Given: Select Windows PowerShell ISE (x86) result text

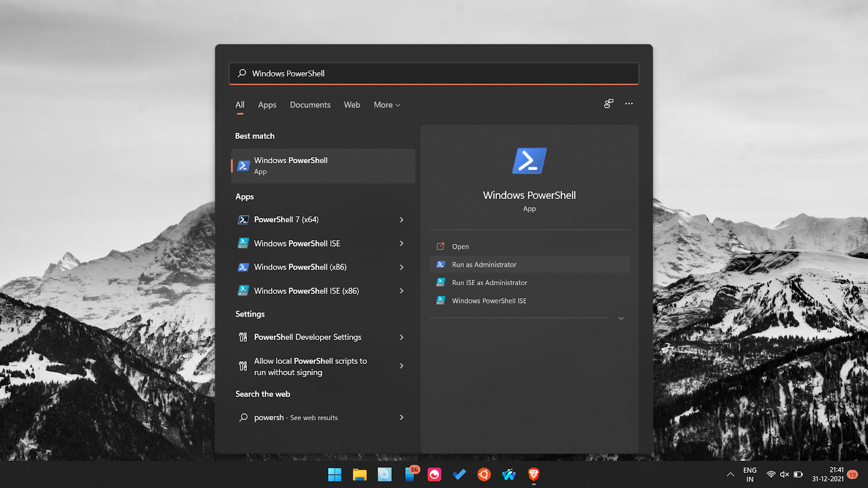Looking at the screenshot, I should click(x=307, y=291).
